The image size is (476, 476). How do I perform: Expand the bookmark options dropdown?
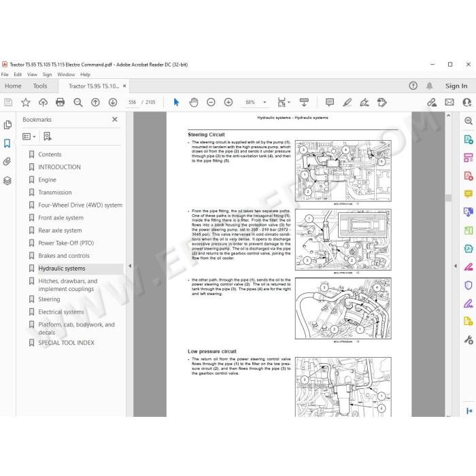pyautogui.click(x=29, y=137)
